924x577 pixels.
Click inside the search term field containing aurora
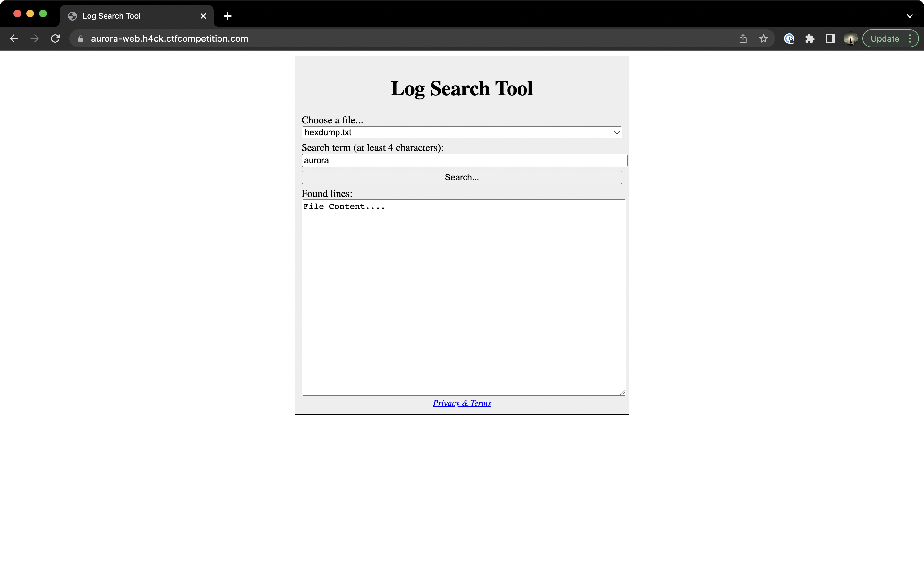tap(464, 160)
